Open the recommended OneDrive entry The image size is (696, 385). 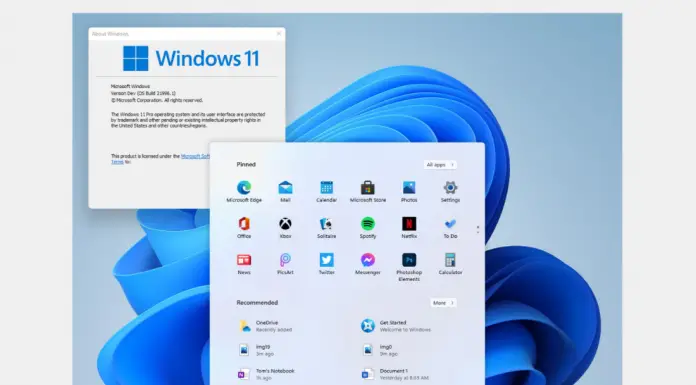(265, 326)
